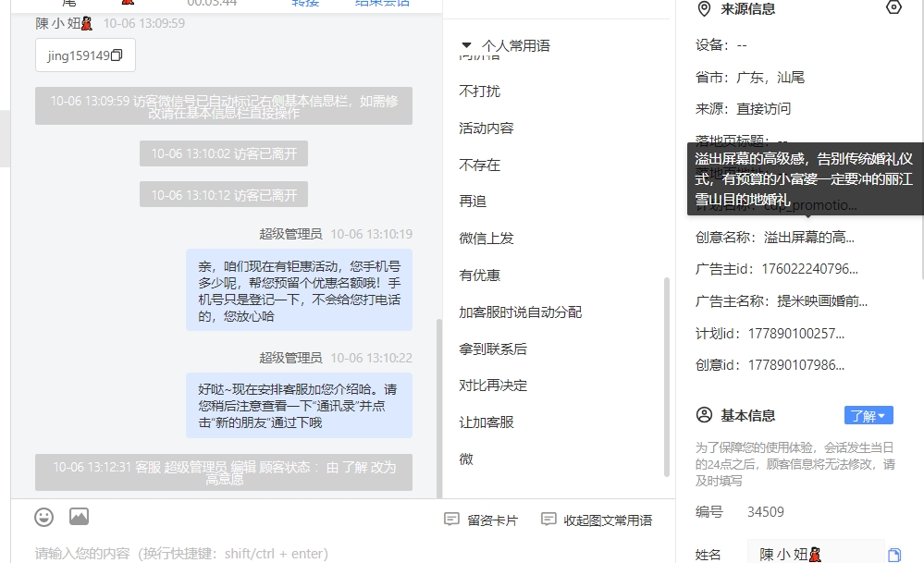
Task: Insert an image into chat
Action: tap(79, 517)
